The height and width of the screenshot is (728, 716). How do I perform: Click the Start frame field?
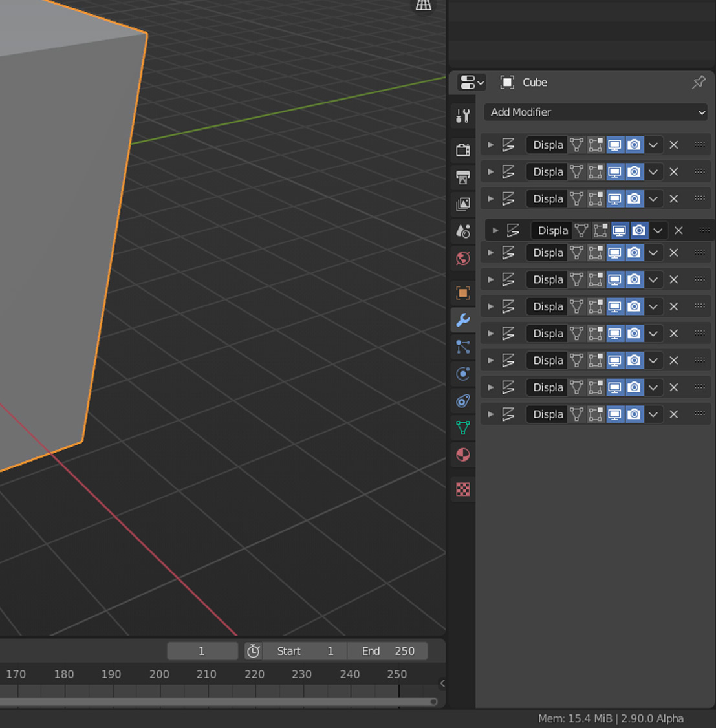coord(305,651)
